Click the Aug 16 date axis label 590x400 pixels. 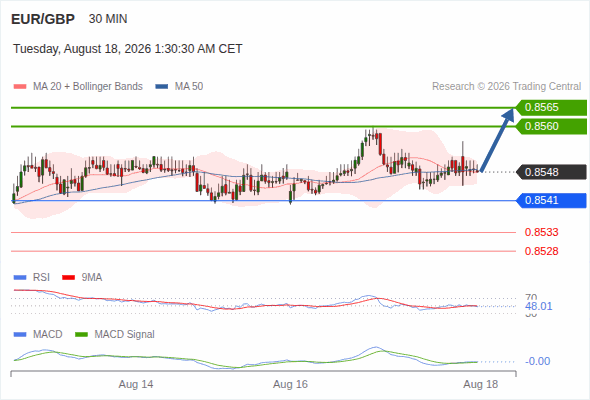click(x=290, y=385)
